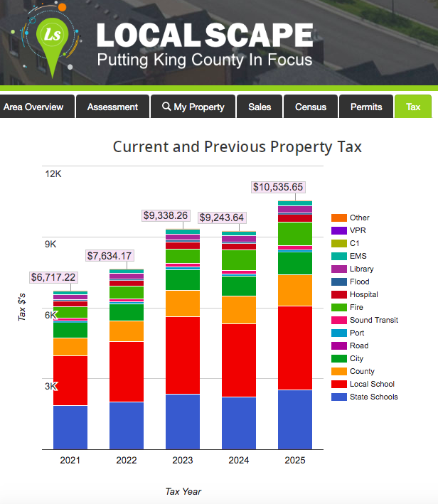The image size is (438, 504).
Task: Select the Permits tab
Action: click(x=366, y=107)
